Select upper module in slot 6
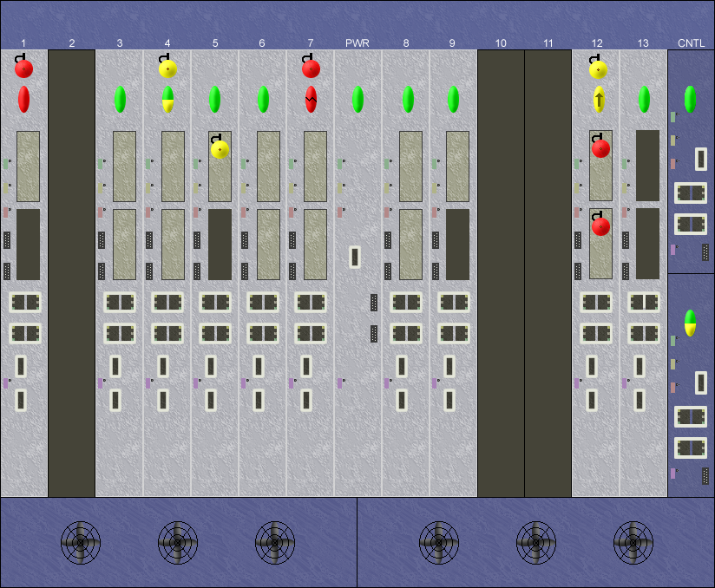Screen dimensions: 715x588 pos(269,167)
